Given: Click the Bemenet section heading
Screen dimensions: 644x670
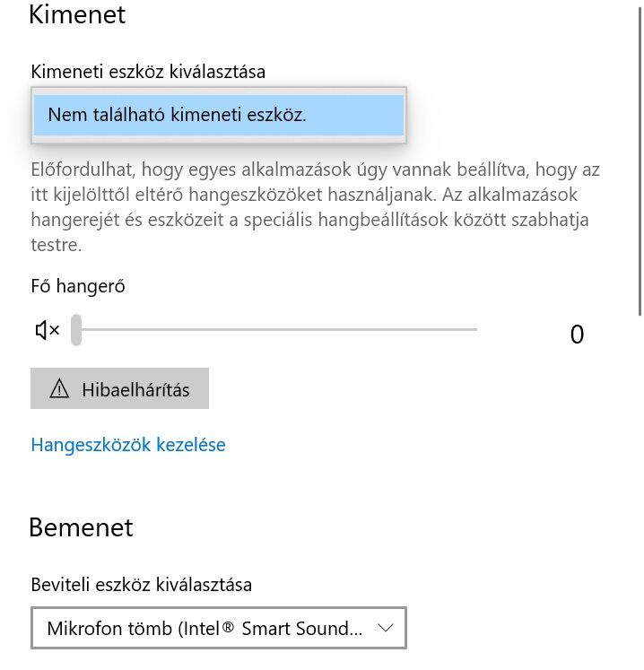Looking at the screenshot, I should pos(82,527).
